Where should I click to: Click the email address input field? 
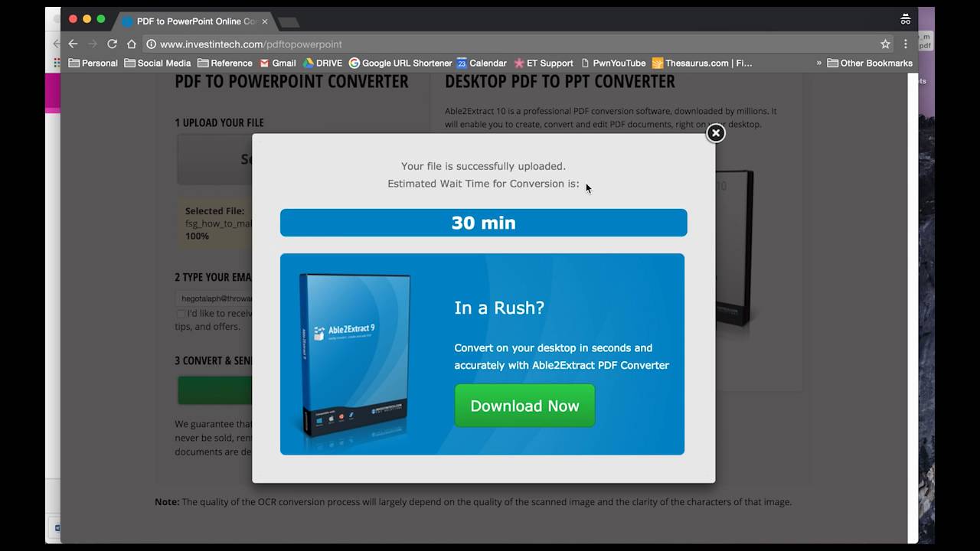tap(214, 298)
